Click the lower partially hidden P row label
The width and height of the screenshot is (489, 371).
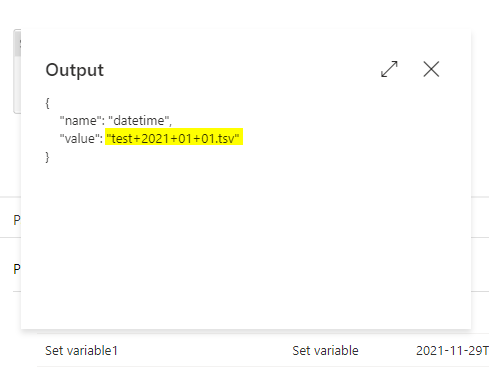pyautogui.click(x=17, y=269)
